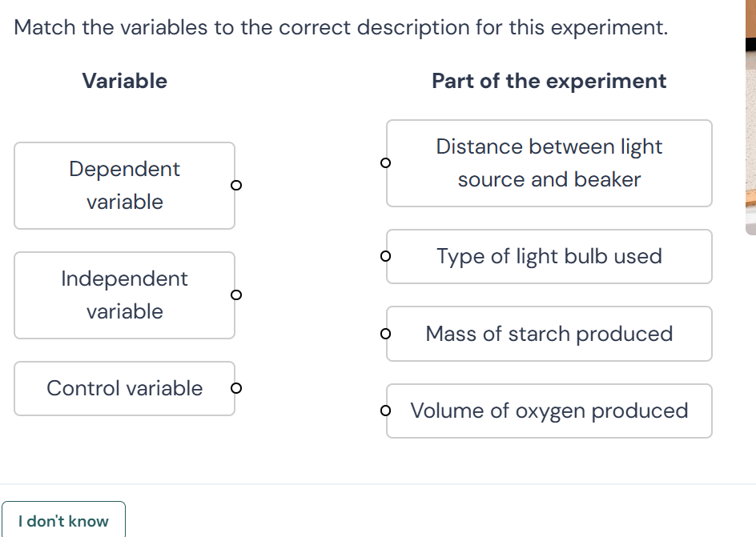Choose the Volume of oxygen produced card
The height and width of the screenshot is (537, 756).
549,411
